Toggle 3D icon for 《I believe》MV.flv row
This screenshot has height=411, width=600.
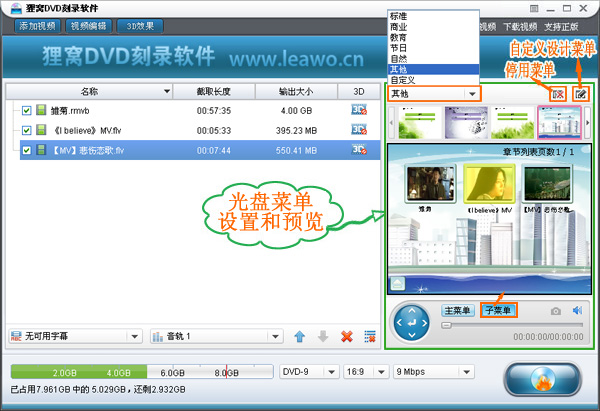359,130
